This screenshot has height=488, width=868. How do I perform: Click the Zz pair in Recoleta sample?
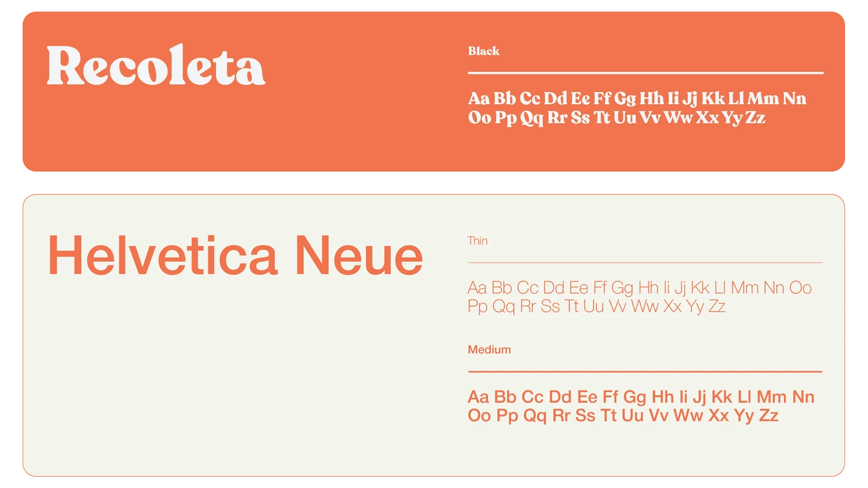tap(755, 118)
